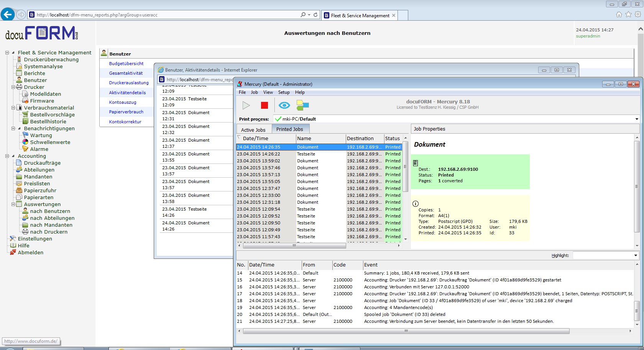Screen dimensions: 644x350
Task: Open the Job menu in Mercury
Action: coord(254,92)
